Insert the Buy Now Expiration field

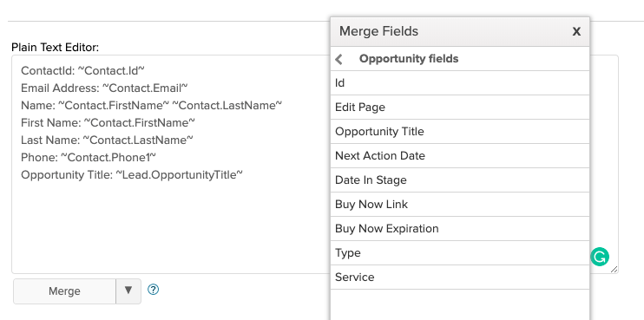click(460, 229)
